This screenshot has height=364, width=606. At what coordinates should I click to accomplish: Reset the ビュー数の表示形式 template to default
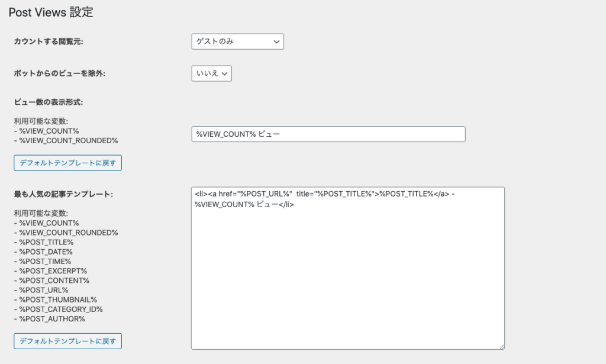click(x=67, y=163)
